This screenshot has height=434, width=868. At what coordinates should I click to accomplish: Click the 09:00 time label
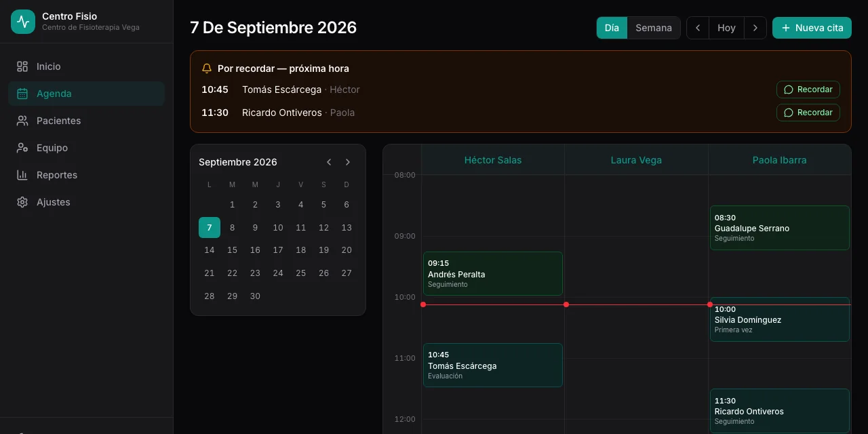tap(405, 236)
